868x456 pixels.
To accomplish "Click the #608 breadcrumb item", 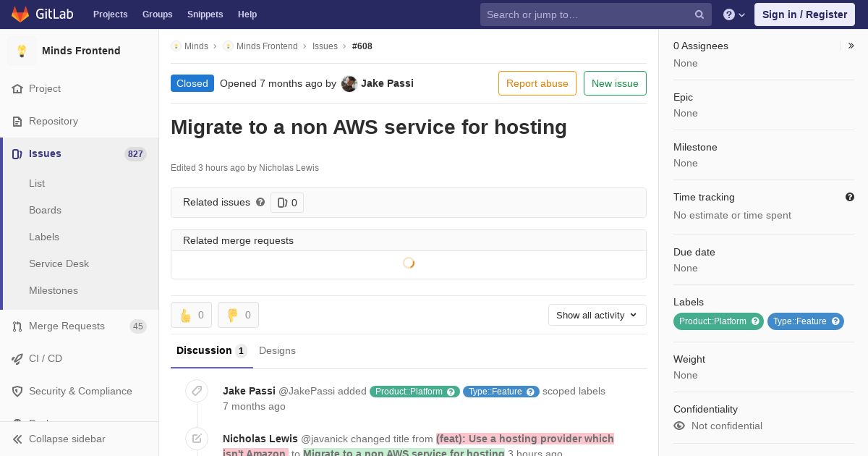I will (362, 46).
